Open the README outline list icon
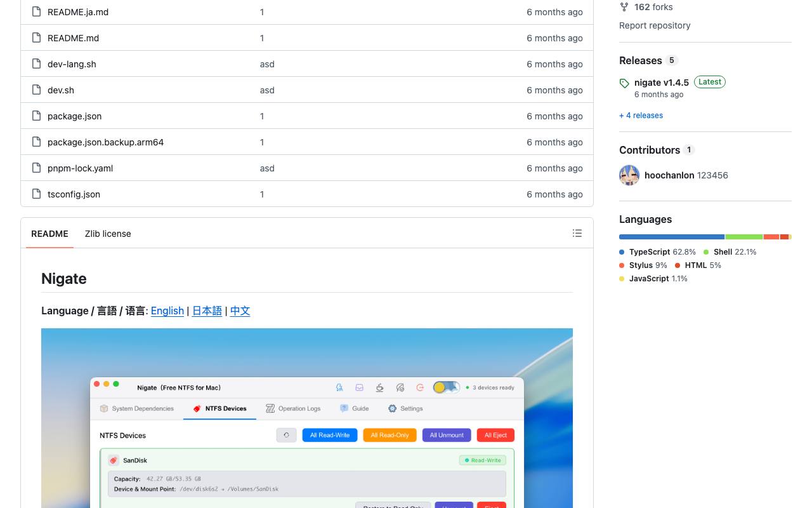812x508 pixels. pos(577,233)
